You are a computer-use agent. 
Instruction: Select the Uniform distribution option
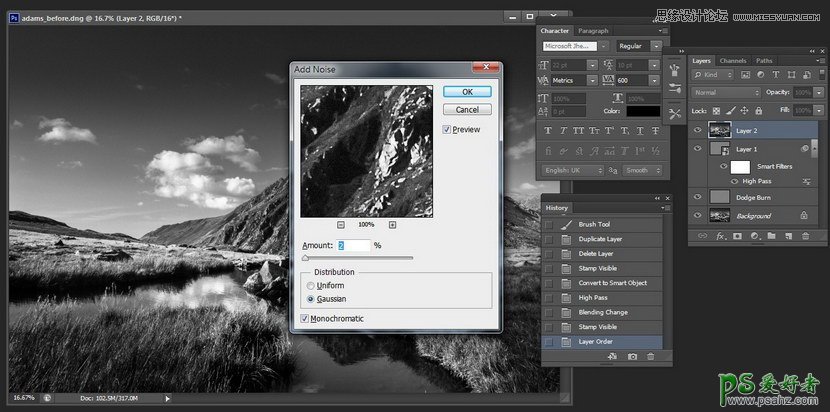tap(310, 286)
